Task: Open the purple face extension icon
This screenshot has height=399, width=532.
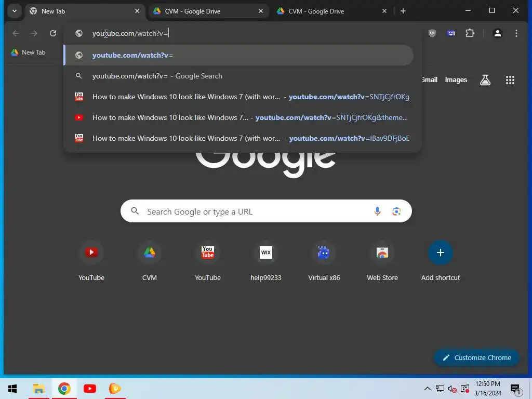Action: pos(451,33)
